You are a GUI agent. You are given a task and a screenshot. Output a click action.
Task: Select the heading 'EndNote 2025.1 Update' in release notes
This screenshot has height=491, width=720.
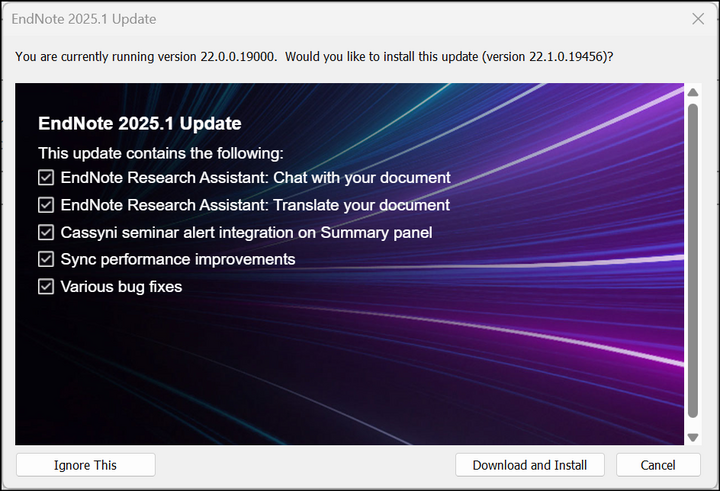[x=140, y=123]
